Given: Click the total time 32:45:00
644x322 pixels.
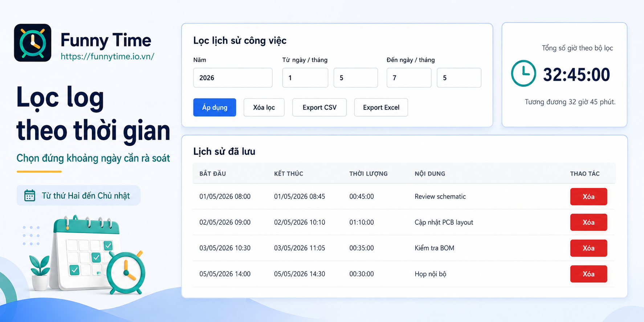Looking at the screenshot, I should click(576, 75).
